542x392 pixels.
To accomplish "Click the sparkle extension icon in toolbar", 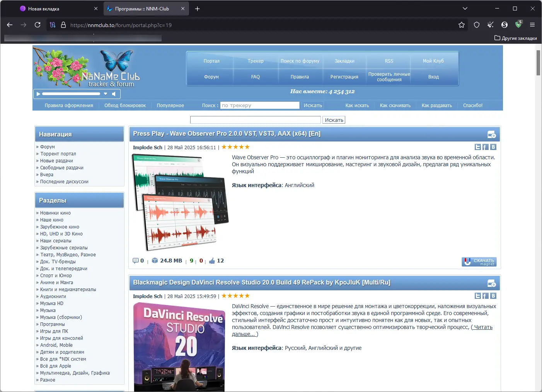I will 491,25.
